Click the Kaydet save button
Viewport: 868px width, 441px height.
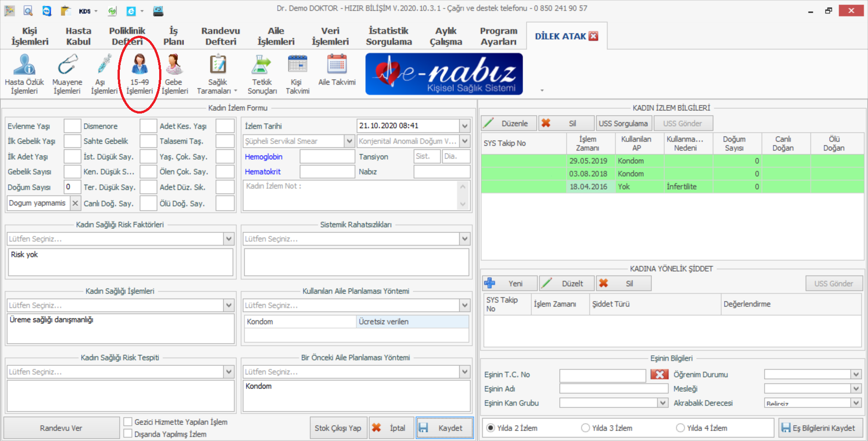444,428
